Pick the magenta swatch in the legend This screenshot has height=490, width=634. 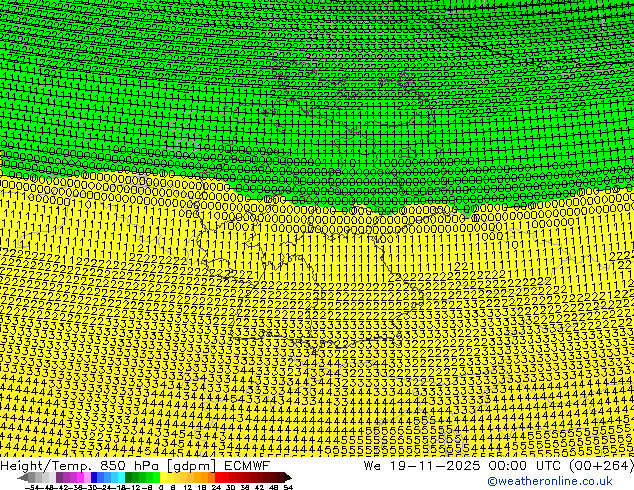(80, 477)
